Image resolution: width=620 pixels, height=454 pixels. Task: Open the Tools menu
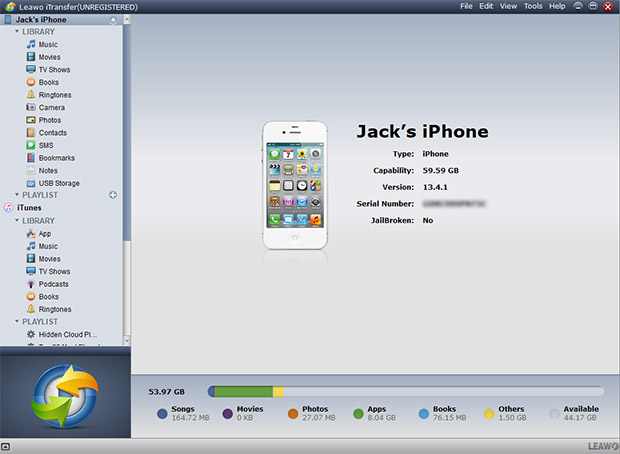533,7
